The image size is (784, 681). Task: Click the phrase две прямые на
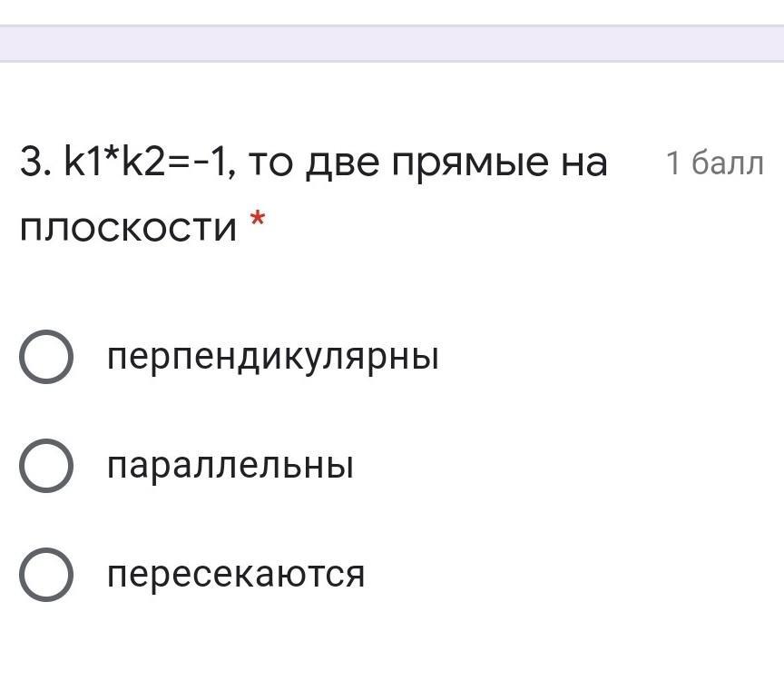(x=456, y=164)
